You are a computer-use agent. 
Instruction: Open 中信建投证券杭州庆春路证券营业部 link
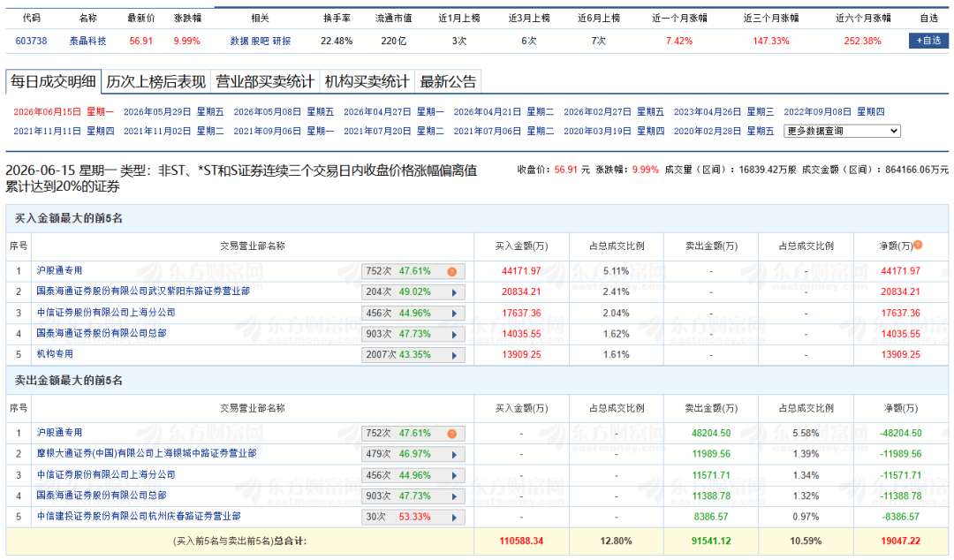click(x=139, y=516)
